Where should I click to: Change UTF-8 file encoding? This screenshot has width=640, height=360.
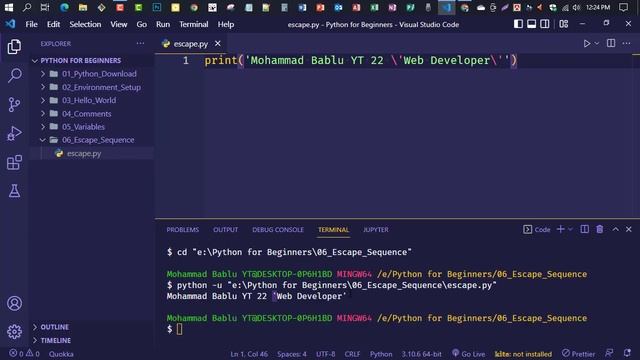(x=325, y=354)
